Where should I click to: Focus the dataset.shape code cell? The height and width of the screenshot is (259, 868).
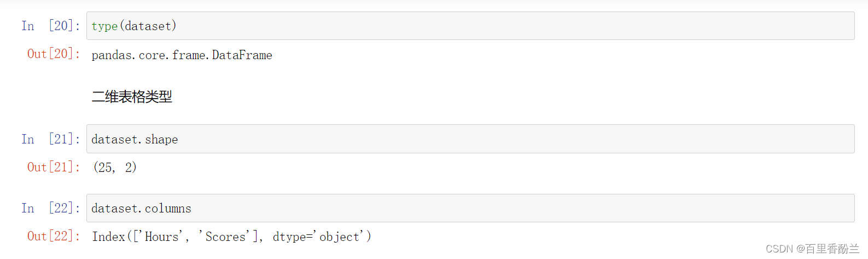[x=470, y=139]
